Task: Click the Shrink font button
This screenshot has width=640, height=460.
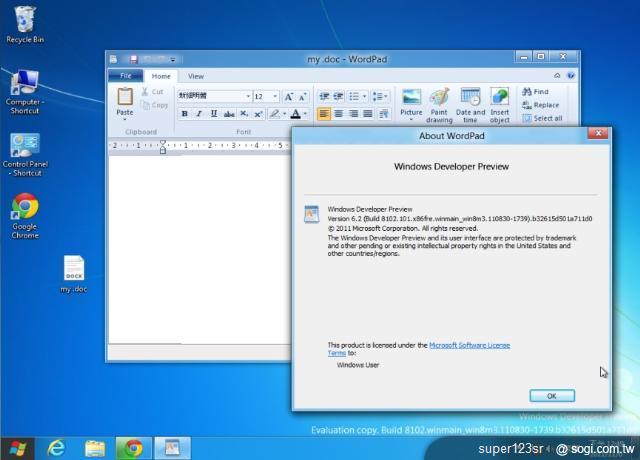Action: pyautogui.click(x=302, y=97)
